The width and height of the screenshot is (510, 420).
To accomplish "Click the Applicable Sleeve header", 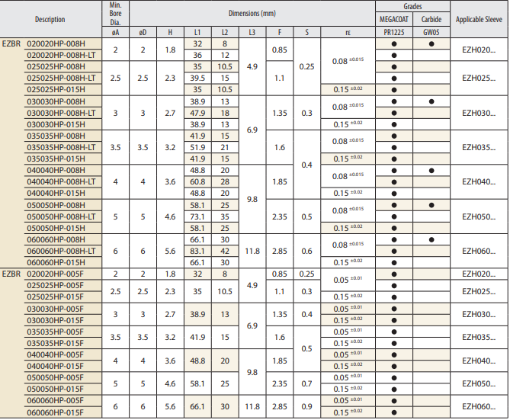I will coord(479,19).
